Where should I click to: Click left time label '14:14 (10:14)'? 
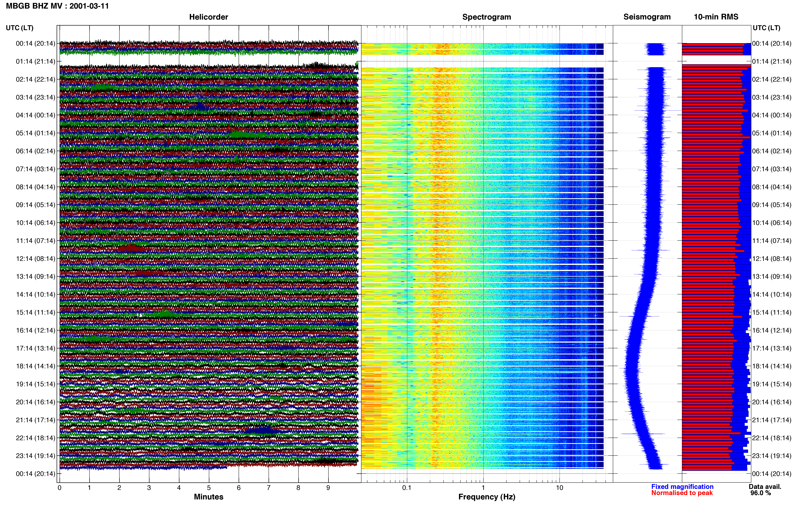36,294
